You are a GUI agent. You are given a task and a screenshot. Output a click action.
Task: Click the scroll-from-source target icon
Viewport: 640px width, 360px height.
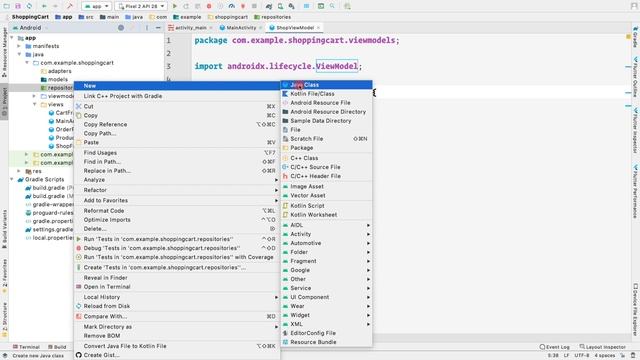pos(121,28)
